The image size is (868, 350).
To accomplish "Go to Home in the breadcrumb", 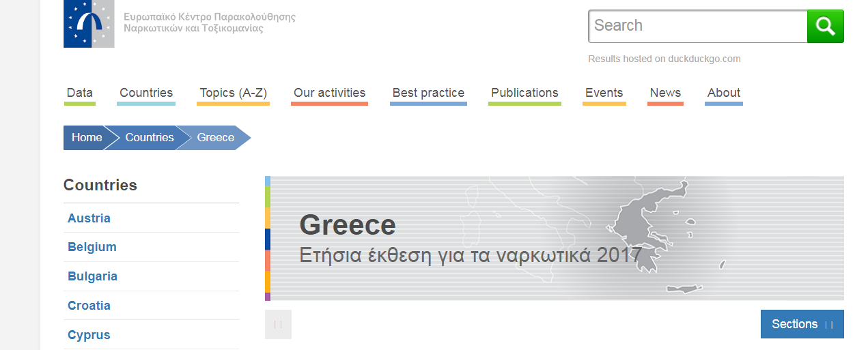I will pos(86,138).
